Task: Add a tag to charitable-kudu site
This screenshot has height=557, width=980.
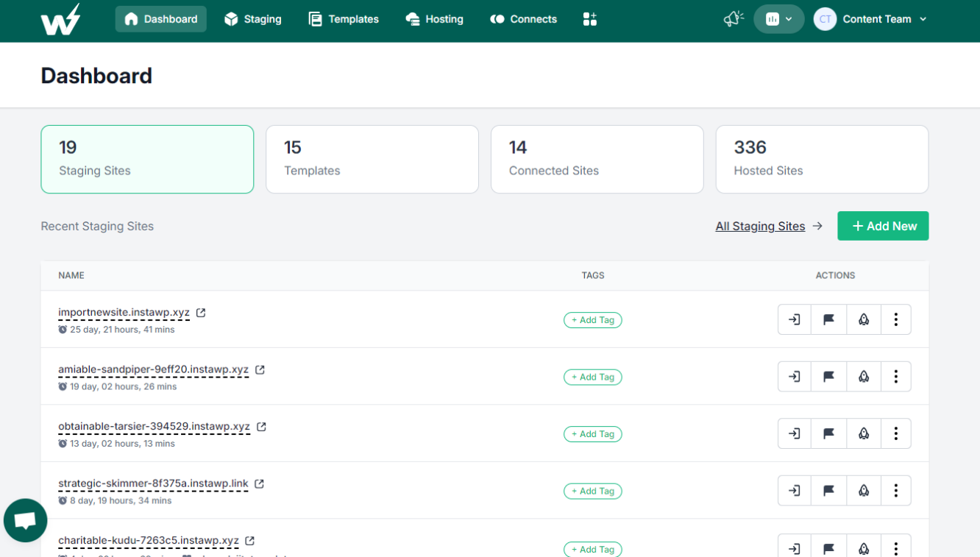Action: pos(593,549)
